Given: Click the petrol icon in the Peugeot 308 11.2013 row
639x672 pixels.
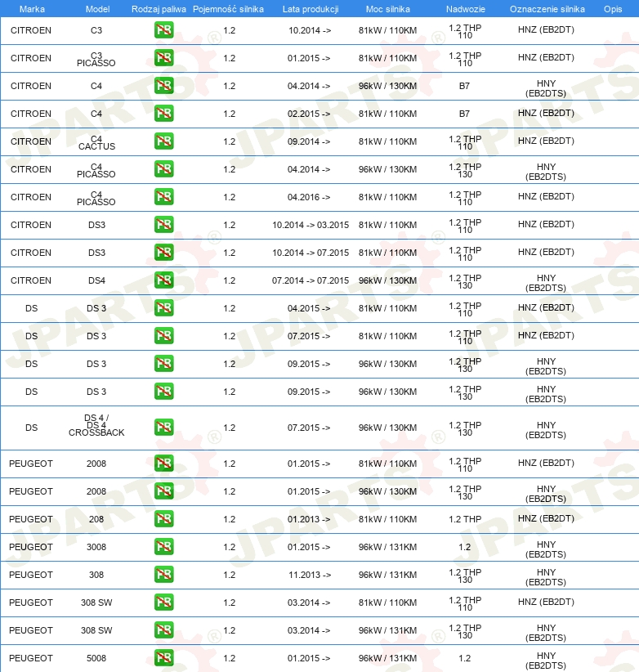Looking at the screenshot, I should [x=164, y=575].
